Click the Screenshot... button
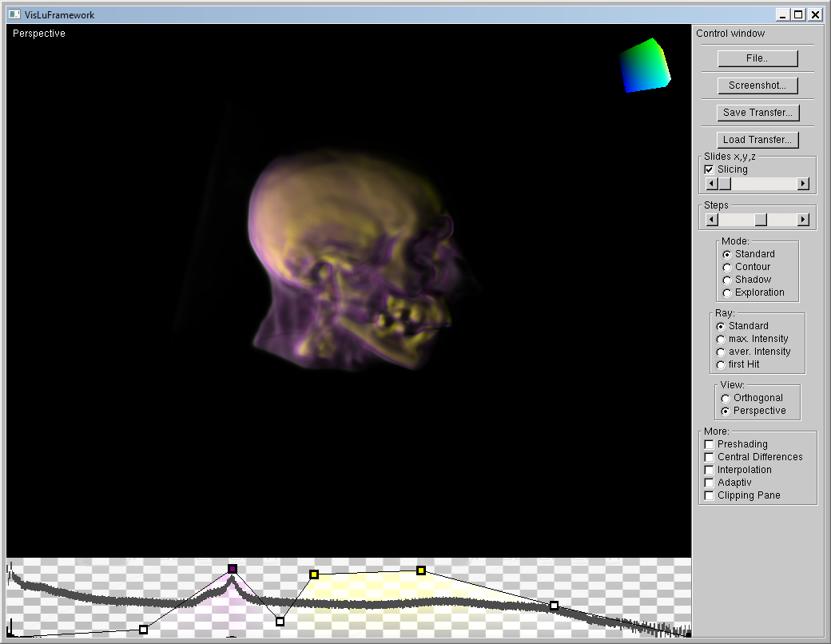 (757, 85)
